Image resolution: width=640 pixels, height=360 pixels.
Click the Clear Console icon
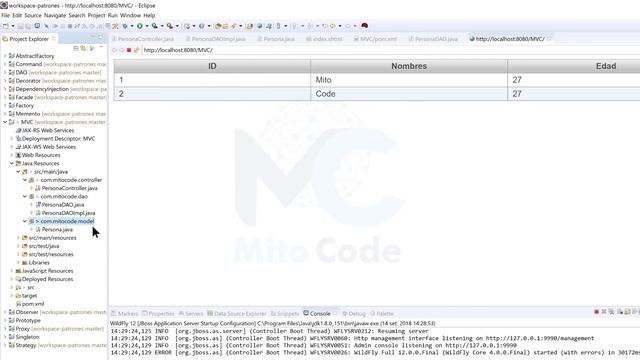pos(620,312)
